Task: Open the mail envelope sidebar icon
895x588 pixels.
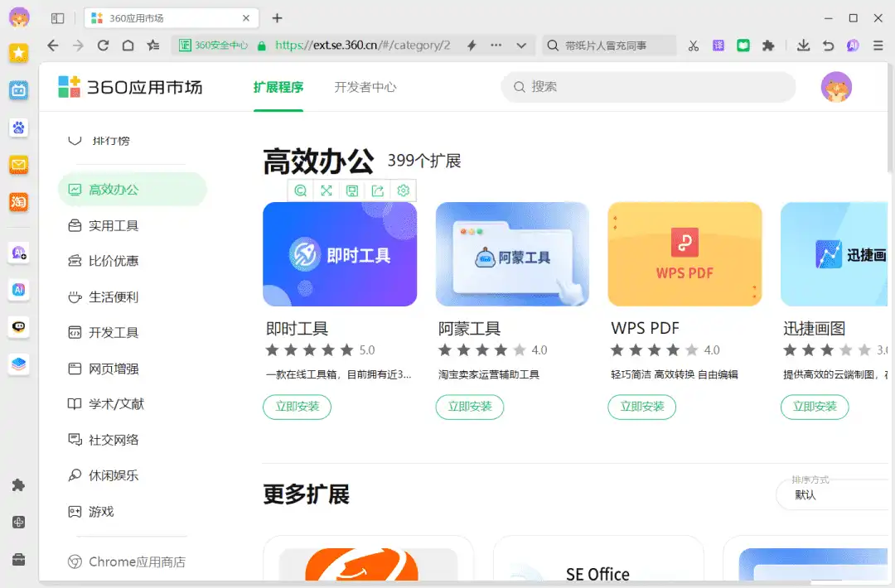Action: (19, 166)
